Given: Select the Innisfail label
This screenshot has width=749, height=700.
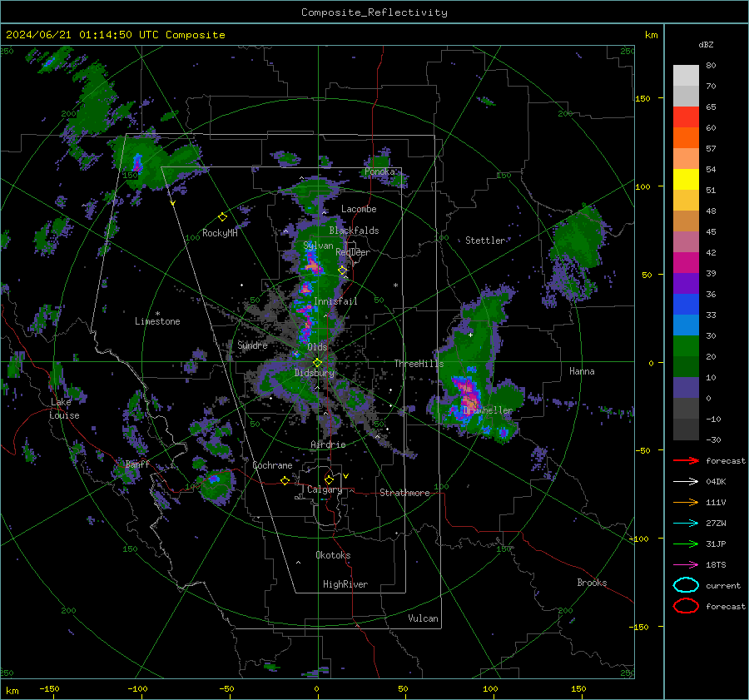Looking at the screenshot, I should (x=335, y=301).
